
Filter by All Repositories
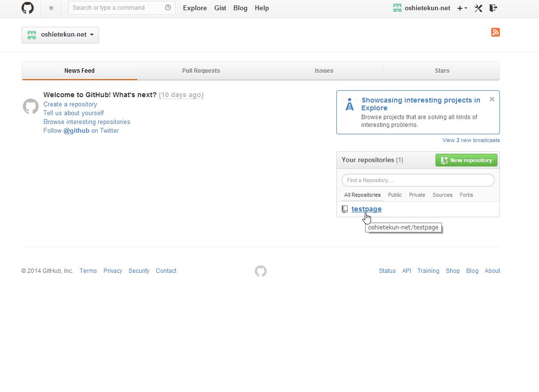(x=362, y=195)
